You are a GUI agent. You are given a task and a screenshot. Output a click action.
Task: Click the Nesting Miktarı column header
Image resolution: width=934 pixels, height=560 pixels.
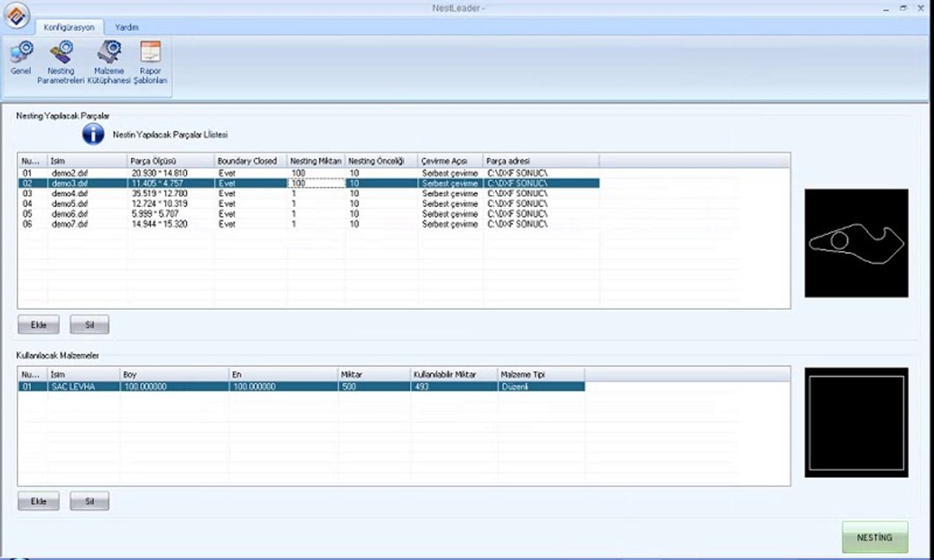click(x=316, y=161)
